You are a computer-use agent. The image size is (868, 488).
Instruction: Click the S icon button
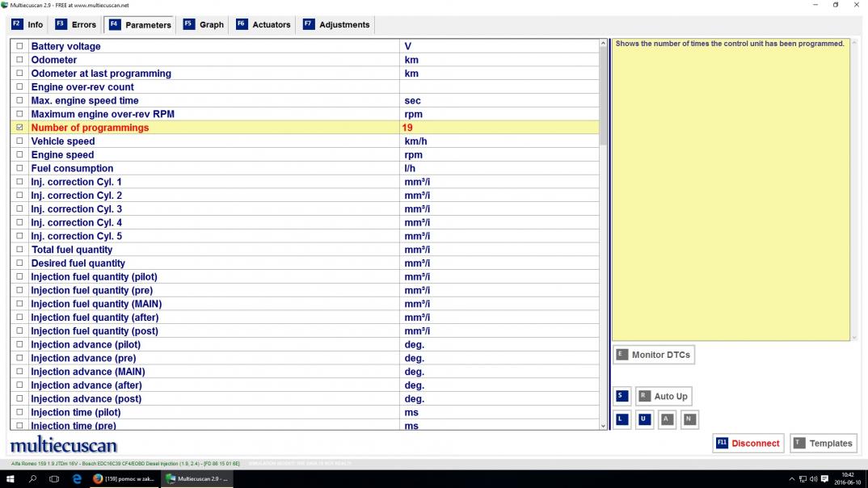click(622, 396)
